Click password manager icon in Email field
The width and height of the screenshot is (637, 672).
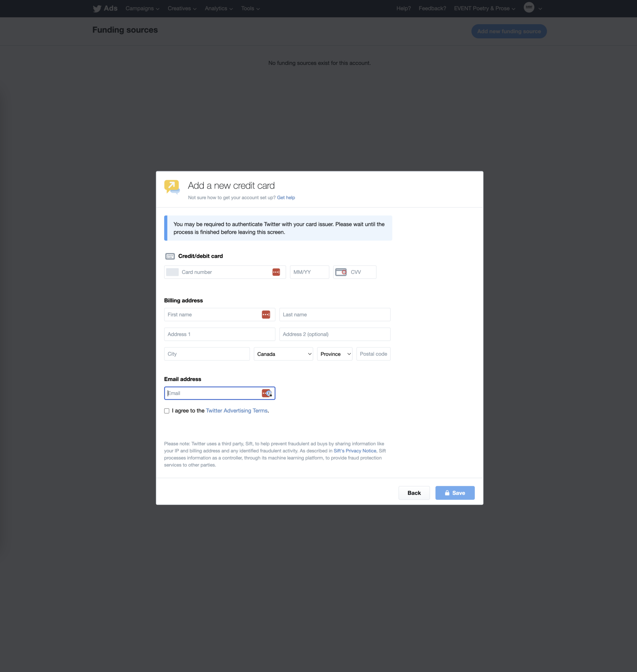(x=266, y=393)
